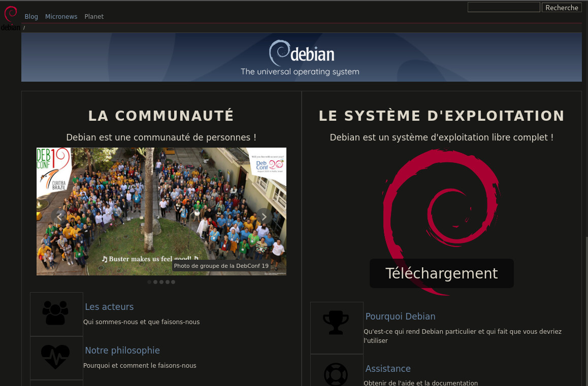The image size is (588, 386).
Task: Open the Pourquoi Debian link
Action: tap(401, 317)
